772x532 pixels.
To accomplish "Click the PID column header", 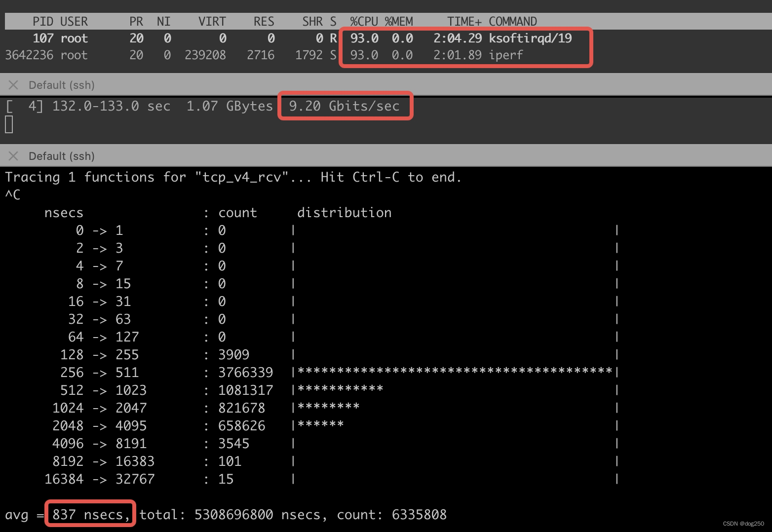I will (x=43, y=22).
